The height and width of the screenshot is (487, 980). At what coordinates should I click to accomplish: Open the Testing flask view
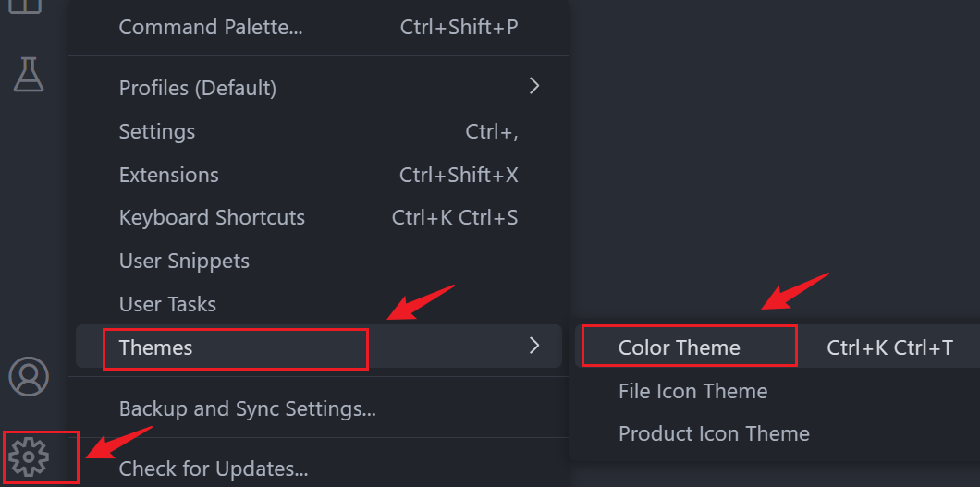[x=29, y=74]
